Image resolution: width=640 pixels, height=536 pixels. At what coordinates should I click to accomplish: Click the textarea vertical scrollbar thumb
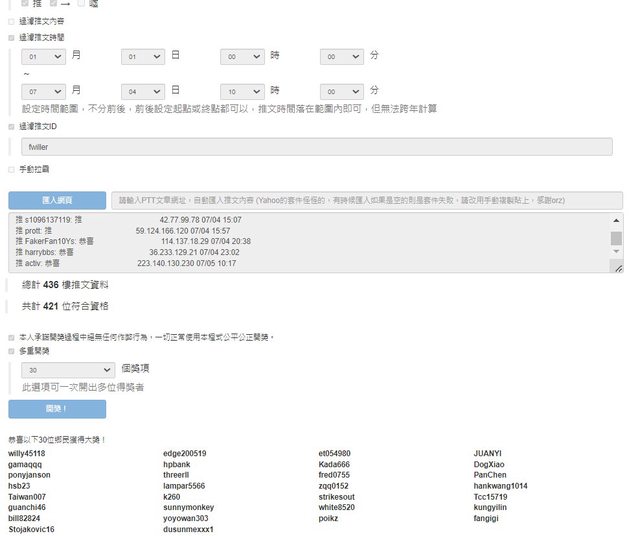click(x=616, y=238)
